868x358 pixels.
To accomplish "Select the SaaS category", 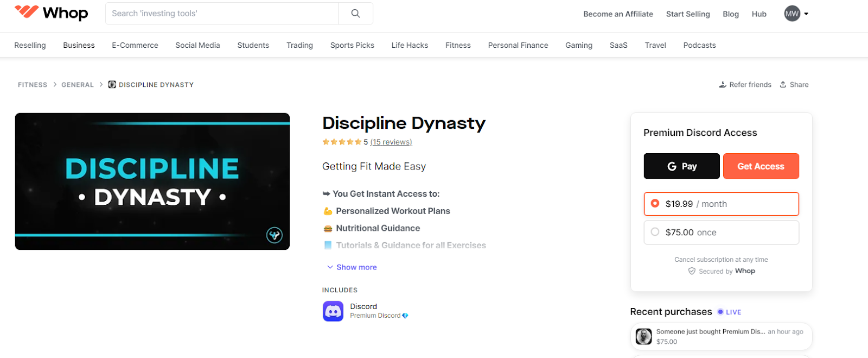I will 618,45.
